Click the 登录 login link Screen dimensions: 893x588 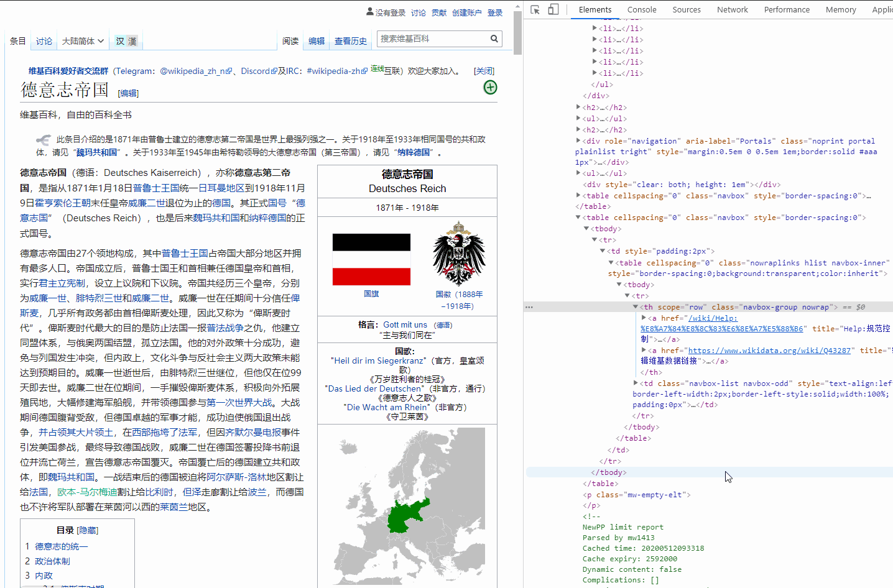[x=495, y=12]
